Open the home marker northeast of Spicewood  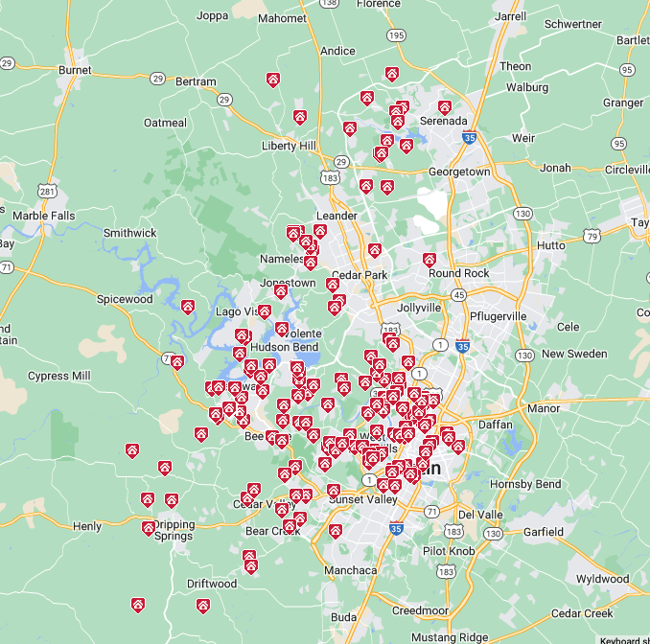click(188, 308)
